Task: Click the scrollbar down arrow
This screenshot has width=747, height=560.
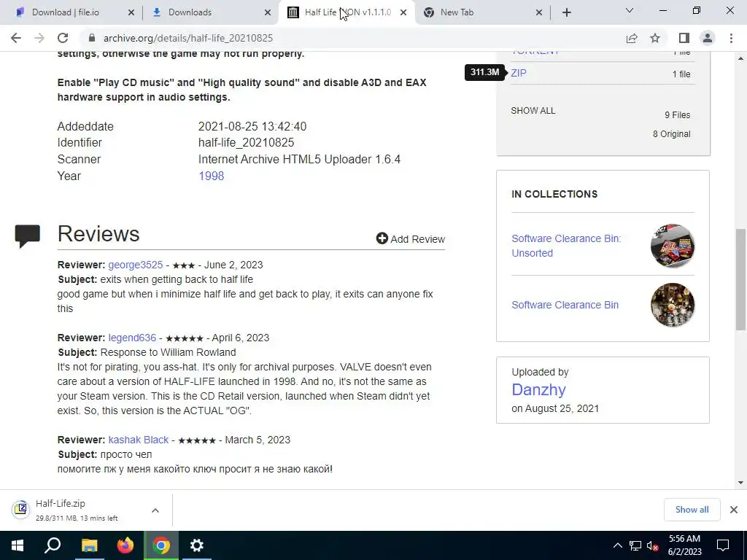Action: tap(740, 482)
